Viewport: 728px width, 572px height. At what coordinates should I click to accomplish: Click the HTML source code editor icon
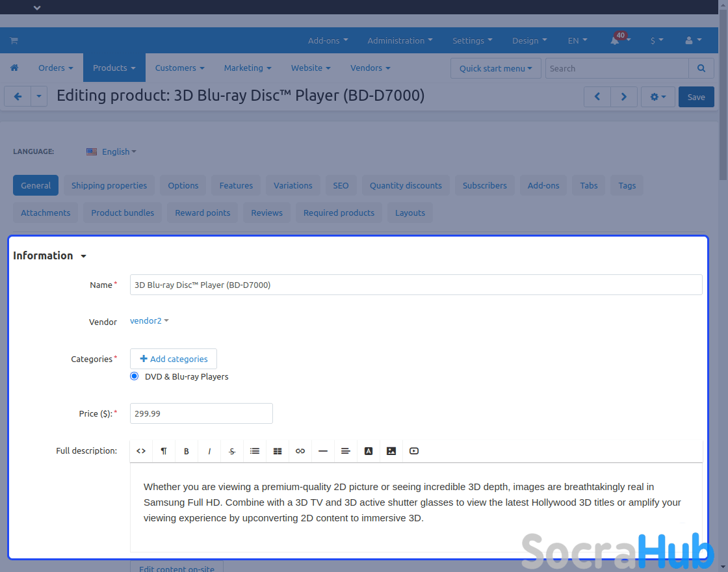pyautogui.click(x=141, y=451)
